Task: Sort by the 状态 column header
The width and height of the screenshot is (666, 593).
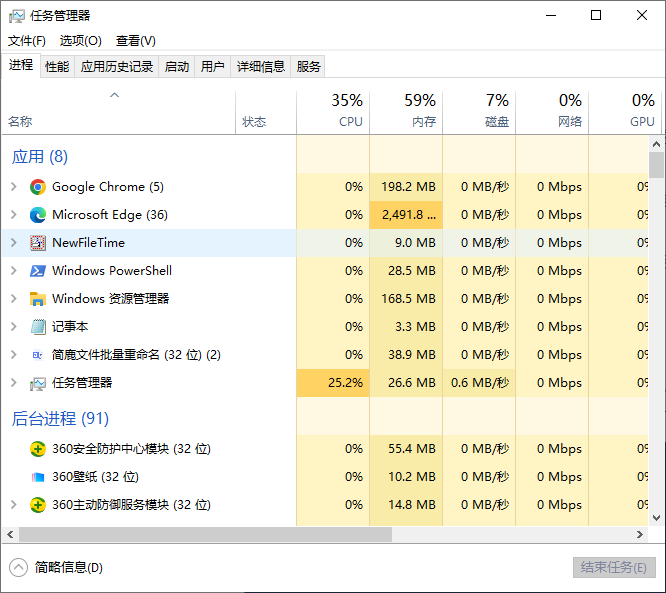Action: coord(266,113)
